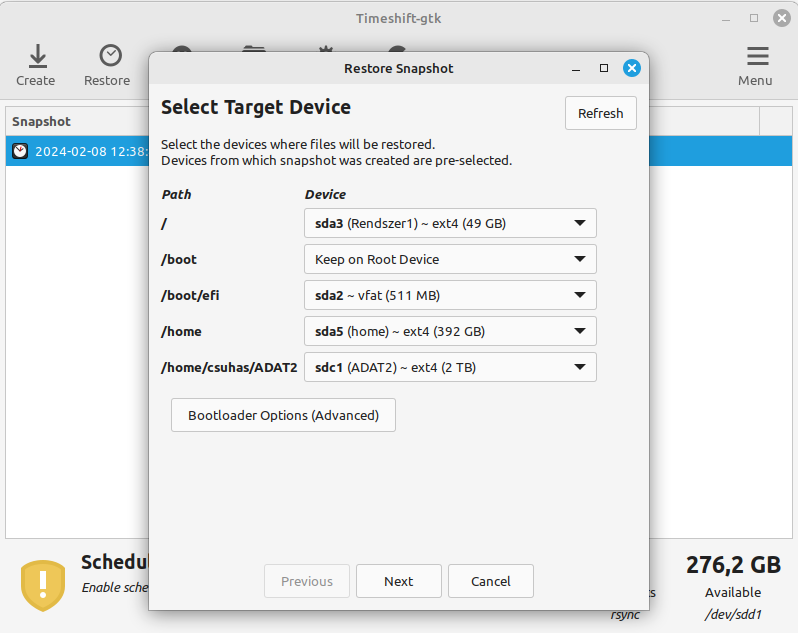Click the Cancel button
This screenshot has width=798, height=633.
[491, 581]
